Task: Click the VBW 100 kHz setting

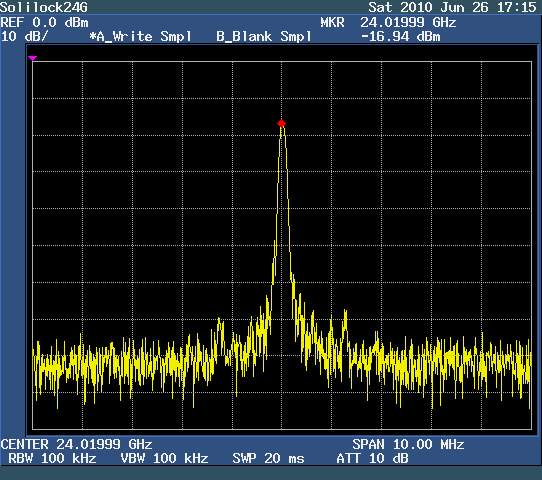Action: coord(165,459)
